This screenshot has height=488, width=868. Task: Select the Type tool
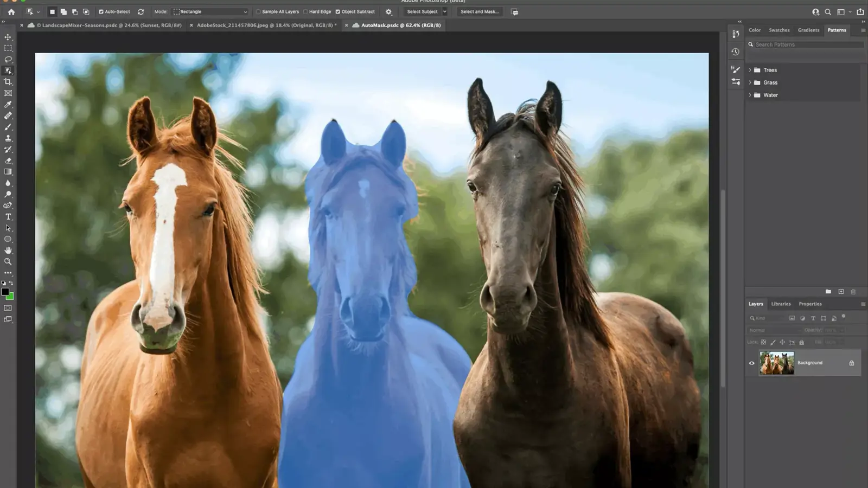coord(8,217)
